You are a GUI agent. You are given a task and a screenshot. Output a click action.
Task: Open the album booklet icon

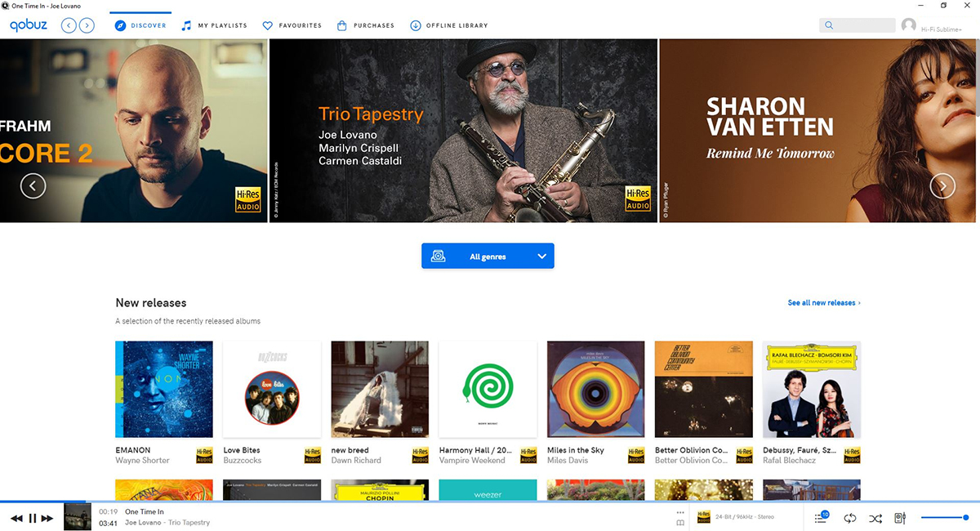(x=680, y=523)
